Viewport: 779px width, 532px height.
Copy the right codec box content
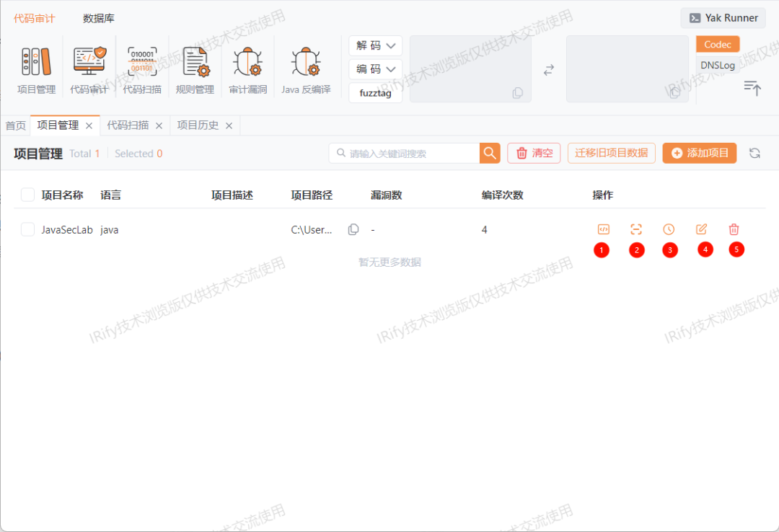pos(674,93)
